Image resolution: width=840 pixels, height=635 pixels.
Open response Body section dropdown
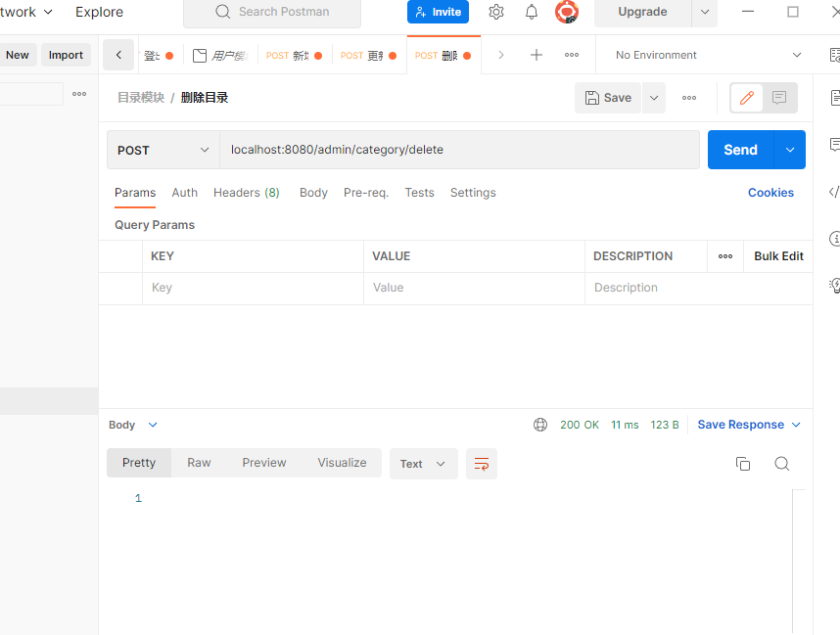[133, 425]
